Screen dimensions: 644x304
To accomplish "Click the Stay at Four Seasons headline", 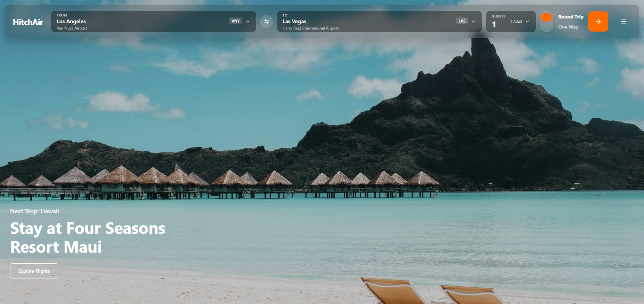I will (88, 237).
